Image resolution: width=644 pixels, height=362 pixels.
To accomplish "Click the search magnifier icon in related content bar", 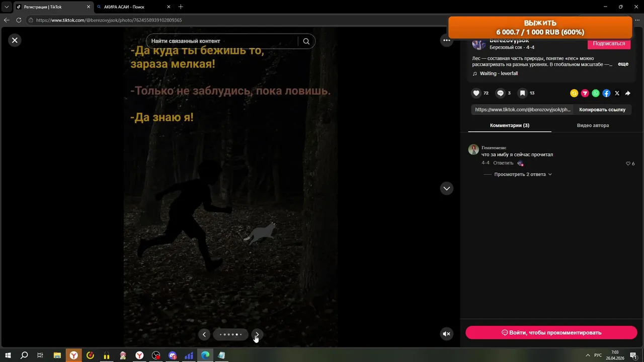I will [x=306, y=41].
